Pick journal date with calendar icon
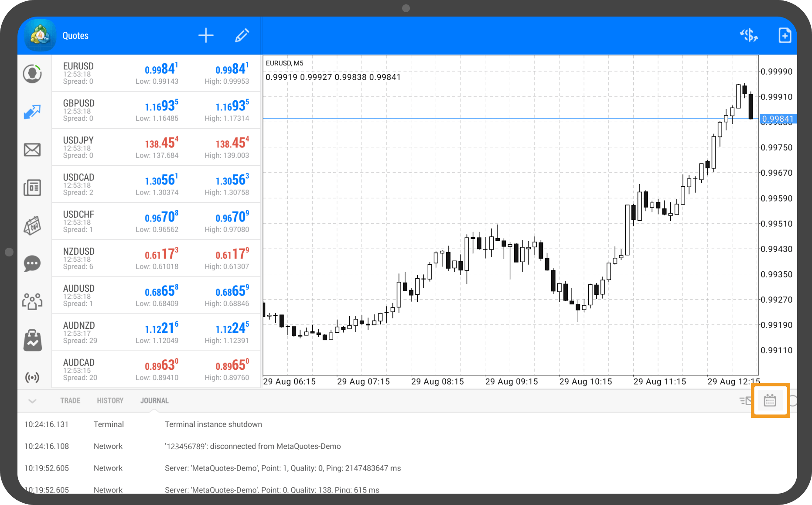The width and height of the screenshot is (812, 505). pyautogui.click(x=770, y=400)
